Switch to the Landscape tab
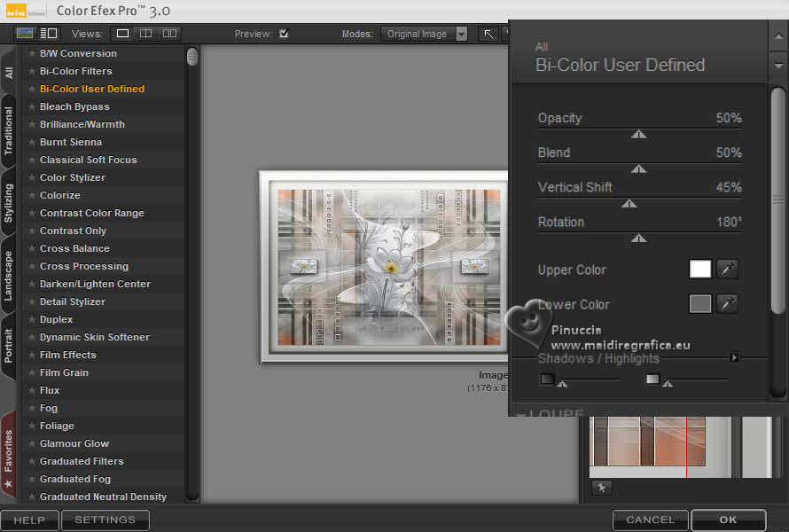 (x=9, y=276)
